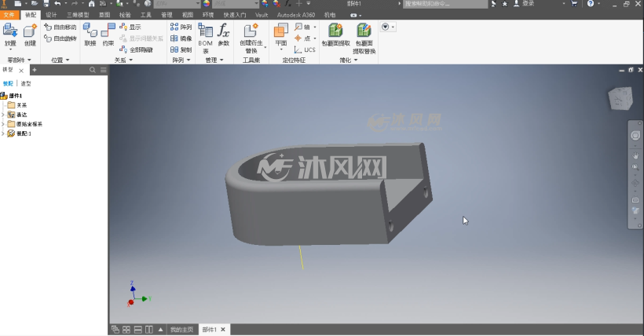The width and height of the screenshot is (644, 336).
Task: Expand the Origin folder in browser
Action: click(x=3, y=124)
